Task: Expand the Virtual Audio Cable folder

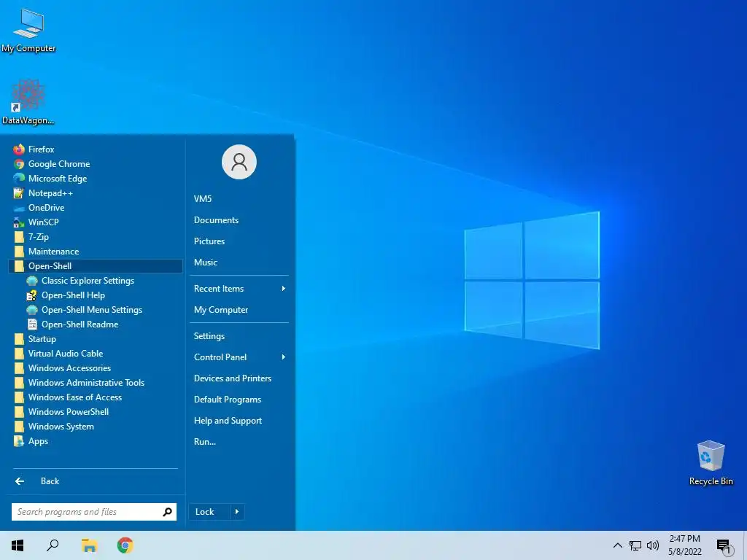Action: pos(96,354)
